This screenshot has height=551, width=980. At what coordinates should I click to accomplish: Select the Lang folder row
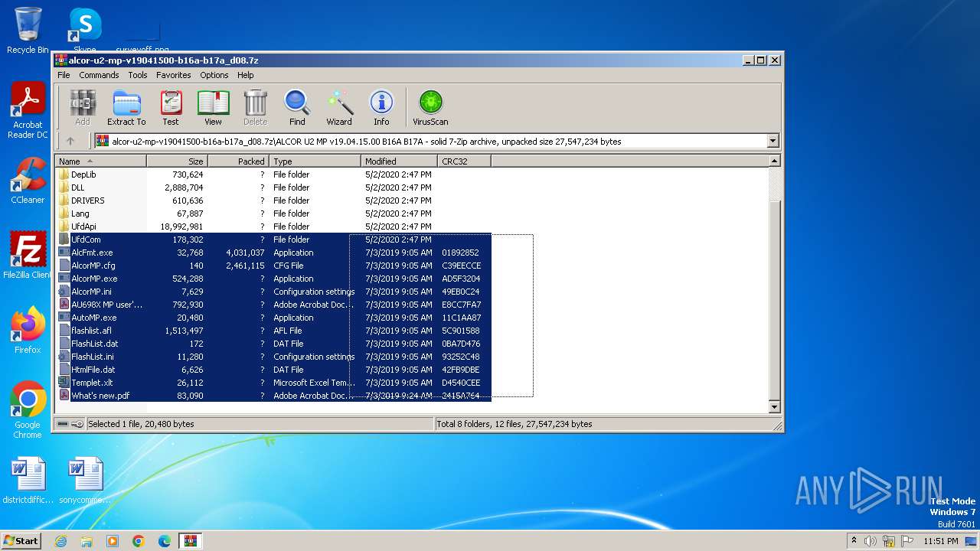(x=274, y=214)
